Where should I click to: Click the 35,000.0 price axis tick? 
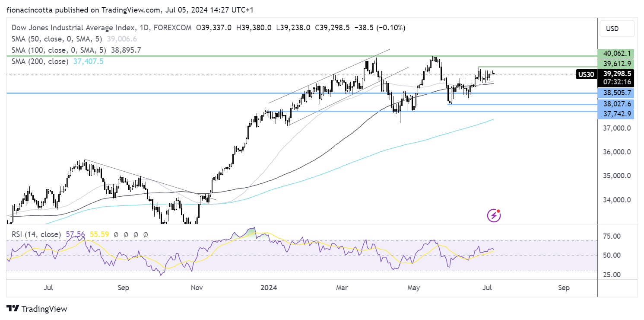click(617, 176)
